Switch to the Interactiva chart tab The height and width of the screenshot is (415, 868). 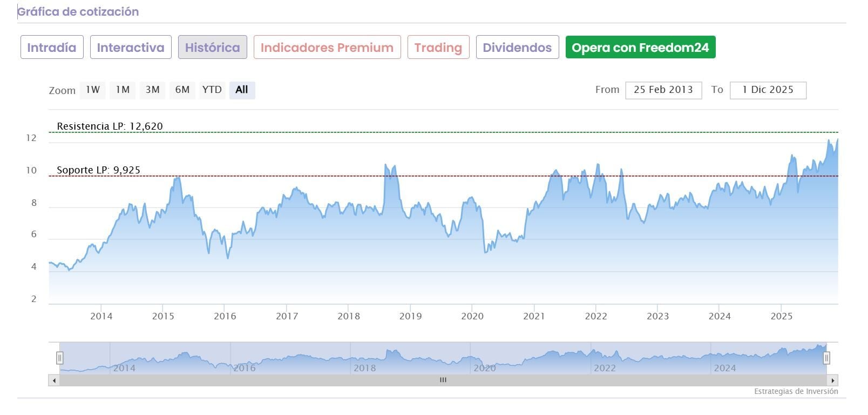click(x=131, y=48)
